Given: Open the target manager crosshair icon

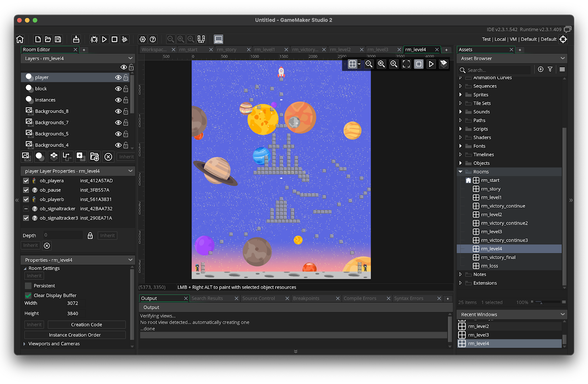Looking at the screenshot, I should pos(563,40).
